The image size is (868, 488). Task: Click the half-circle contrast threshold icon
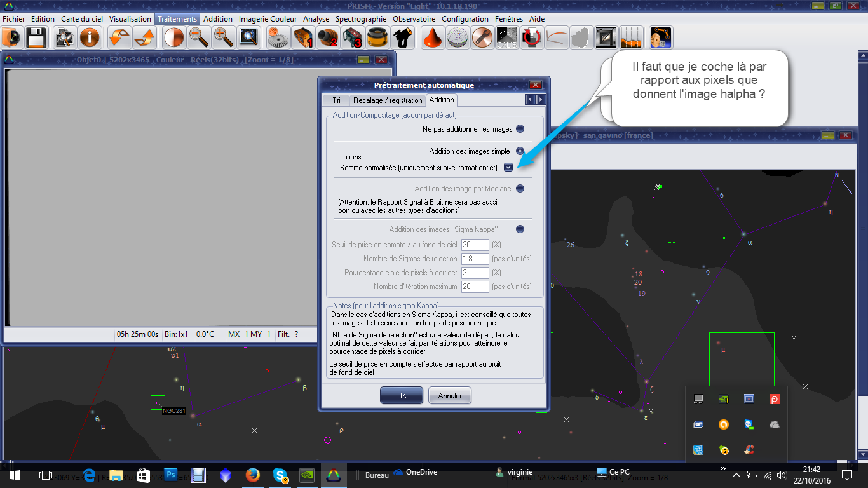[x=173, y=38]
